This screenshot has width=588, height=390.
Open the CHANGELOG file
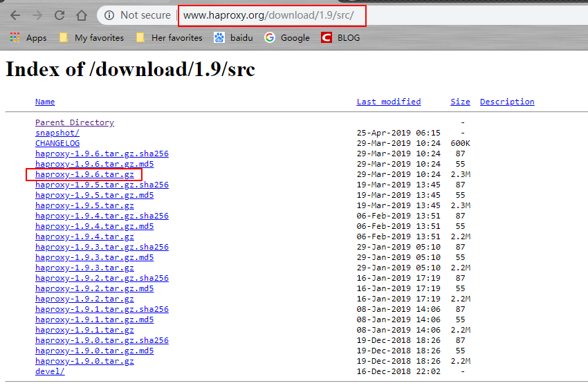point(57,143)
